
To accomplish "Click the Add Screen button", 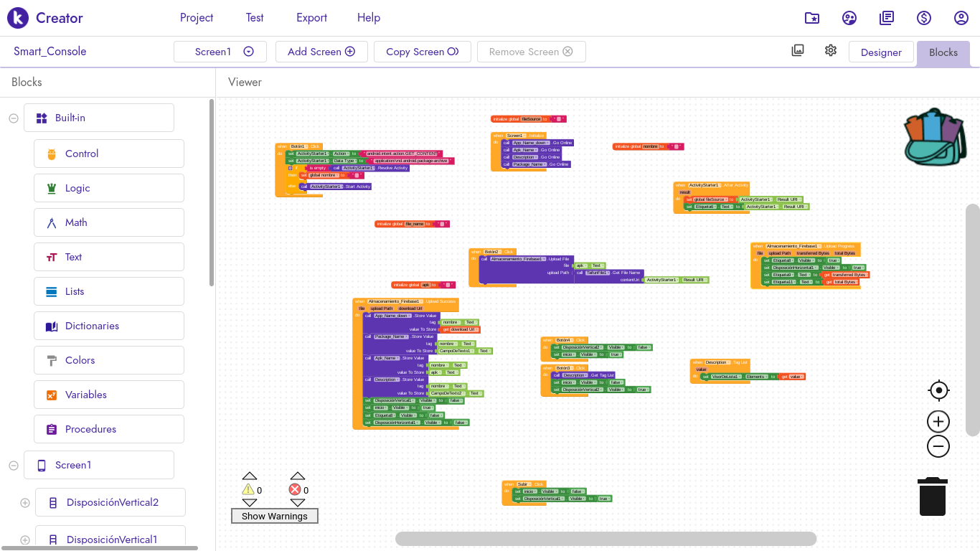I will (321, 52).
